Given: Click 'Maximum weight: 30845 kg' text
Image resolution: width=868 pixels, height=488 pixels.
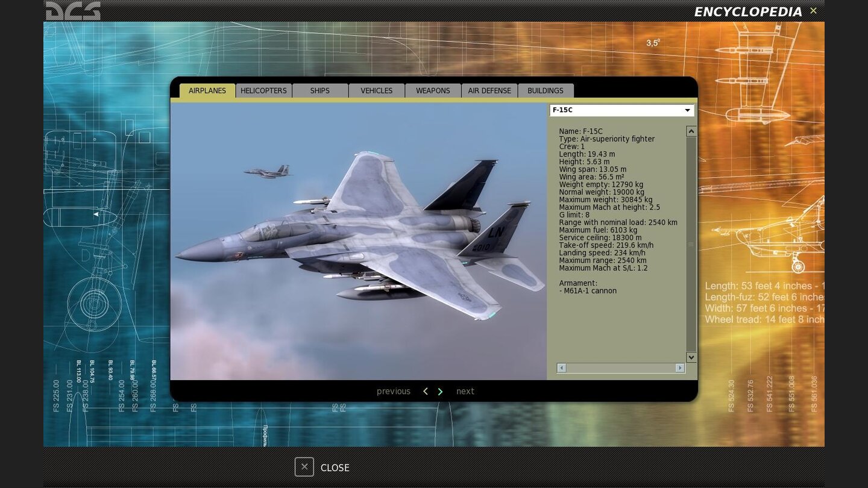Looking at the screenshot, I should click(x=606, y=200).
